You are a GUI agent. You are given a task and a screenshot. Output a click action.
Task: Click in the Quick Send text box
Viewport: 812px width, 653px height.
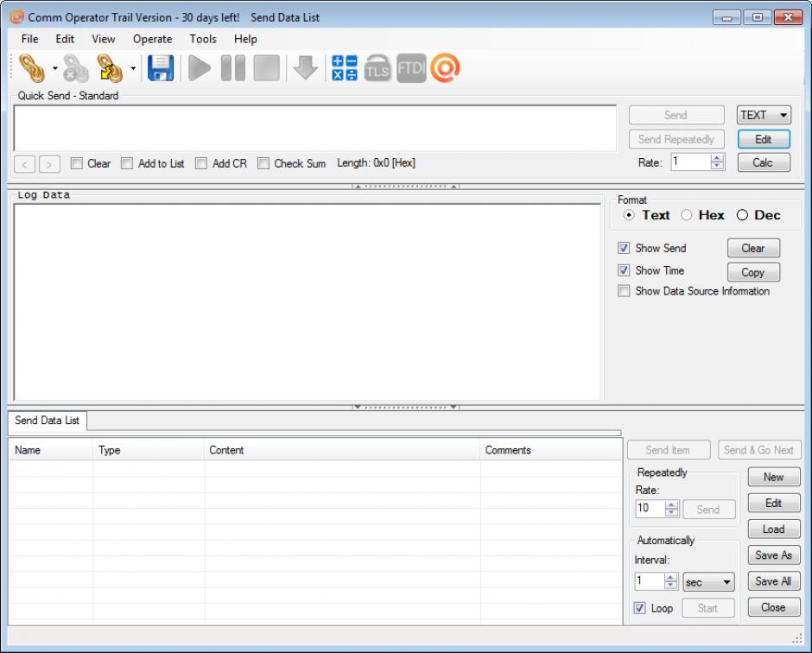point(314,128)
